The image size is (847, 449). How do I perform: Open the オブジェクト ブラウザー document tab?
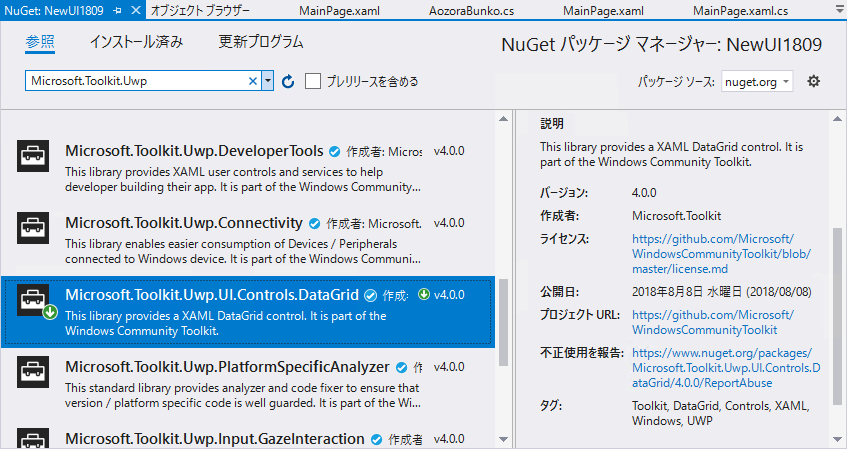point(200,10)
